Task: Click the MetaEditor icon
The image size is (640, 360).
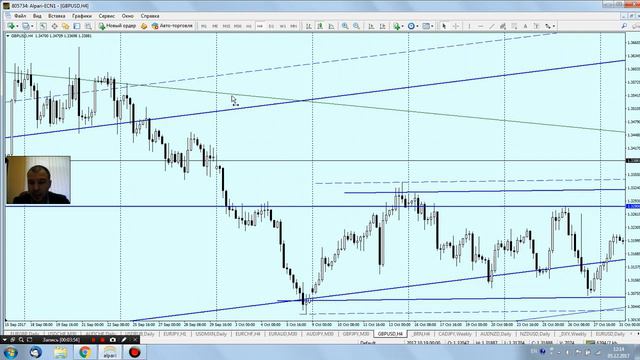Action: (144, 26)
